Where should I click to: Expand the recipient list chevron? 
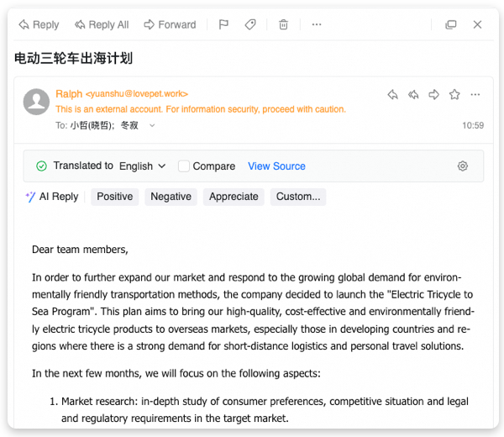152,125
